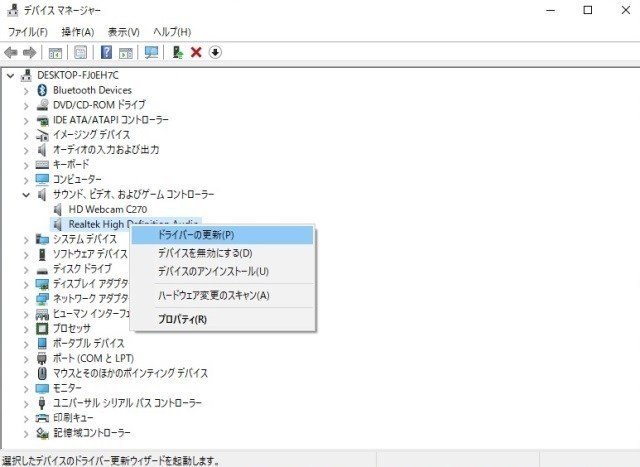Toggle the action pane toolbar icon
Viewport: 640px width, 467px height.
coord(126,53)
